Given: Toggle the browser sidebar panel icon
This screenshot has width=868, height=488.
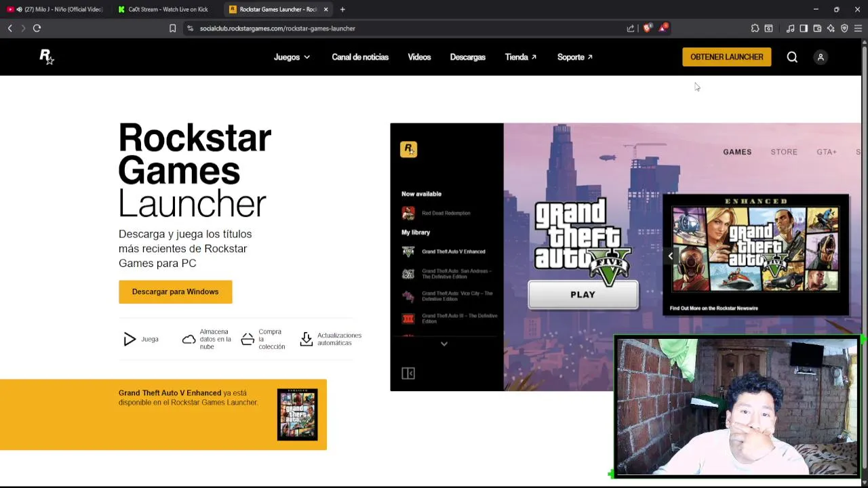Looking at the screenshot, I should [x=804, y=28].
